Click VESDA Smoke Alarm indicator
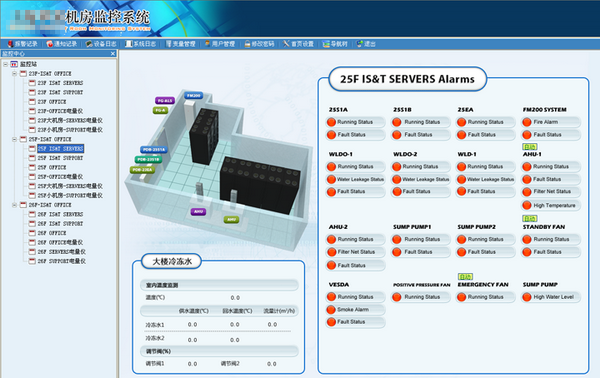This screenshot has width=600, height=378. (x=331, y=310)
